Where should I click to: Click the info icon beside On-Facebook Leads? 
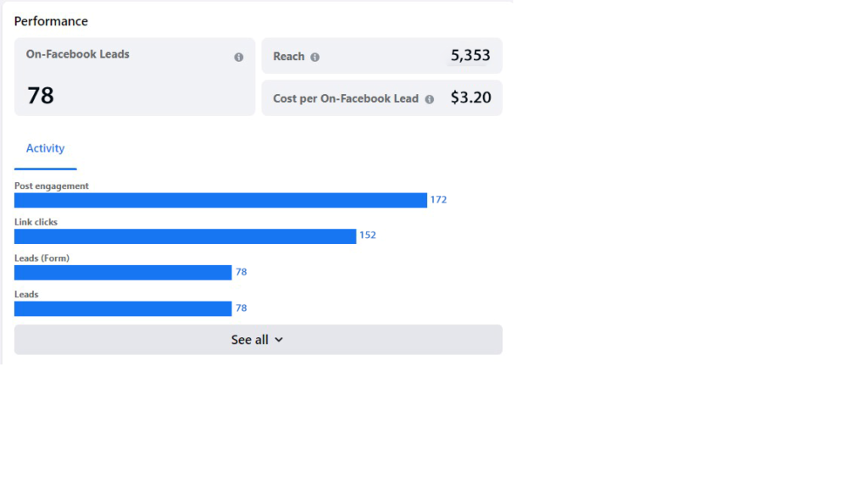tap(238, 58)
